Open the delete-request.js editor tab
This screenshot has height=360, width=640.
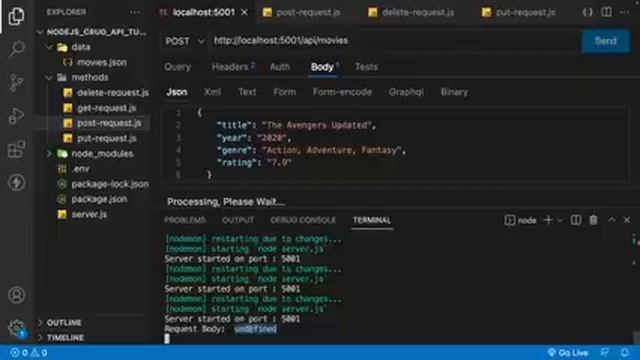coord(412,13)
